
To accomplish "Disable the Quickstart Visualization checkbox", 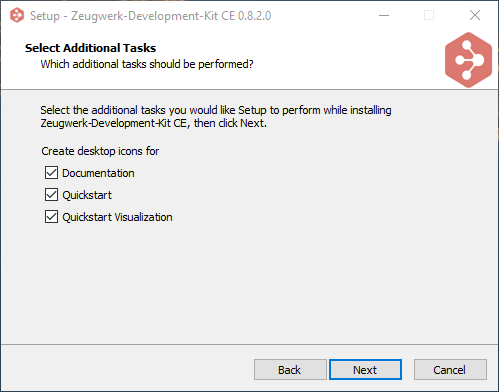I will point(51,217).
